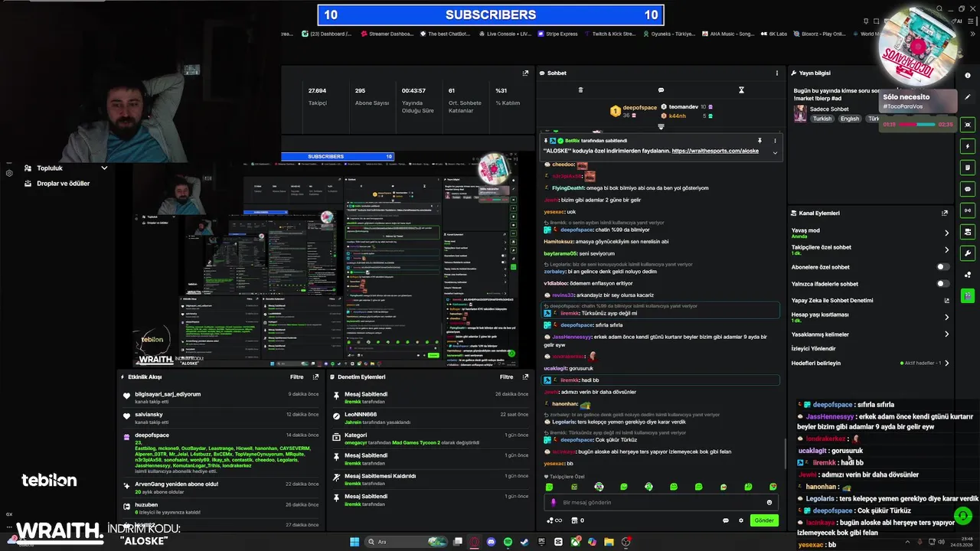This screenshot has width=980, height=551.
Task: Open Discord from the taskbar
Action: pyautogui.click(x=491, y=542)
